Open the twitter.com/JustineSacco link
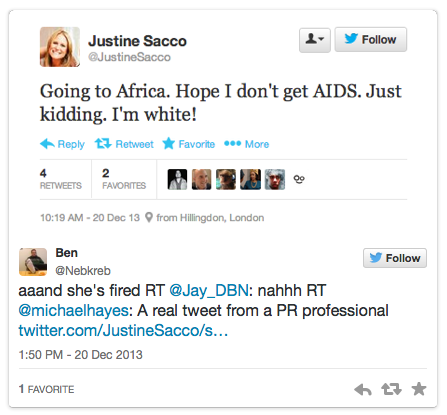 coord(123,330)
